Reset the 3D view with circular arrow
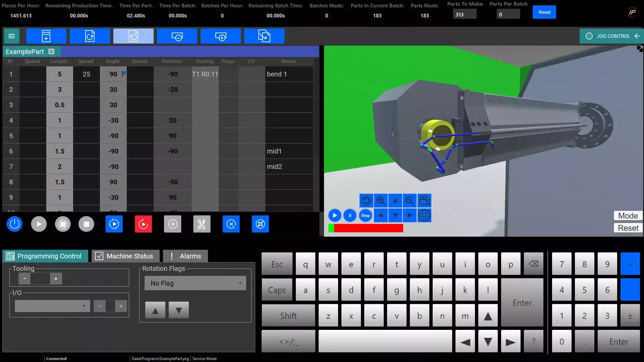Viewport: 644px width, 362px height. tap(366, 200)
